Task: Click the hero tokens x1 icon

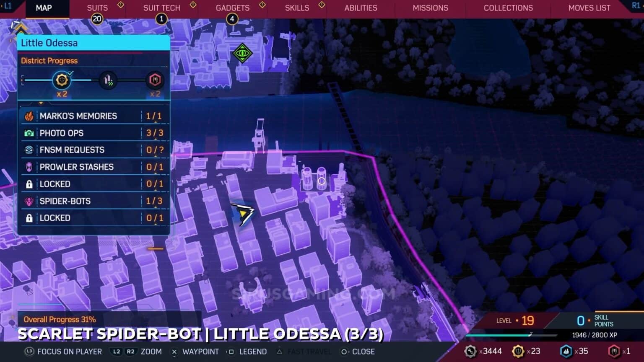Action: [614, 351]
